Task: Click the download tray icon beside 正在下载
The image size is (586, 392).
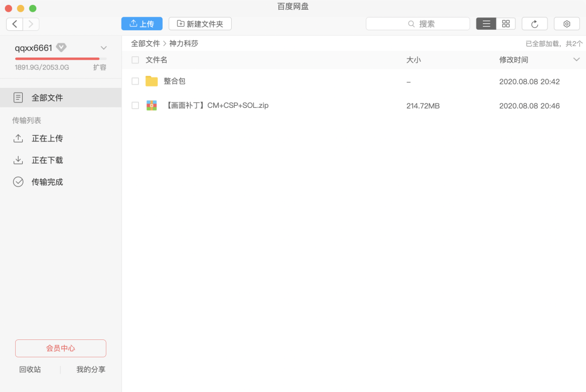Action: (18, 160)
